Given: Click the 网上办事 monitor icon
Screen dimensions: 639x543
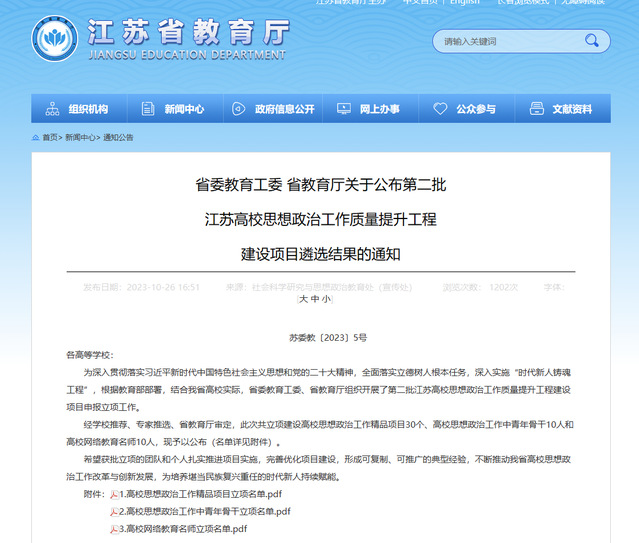Looking at the screenshot, I should point(343,109).
